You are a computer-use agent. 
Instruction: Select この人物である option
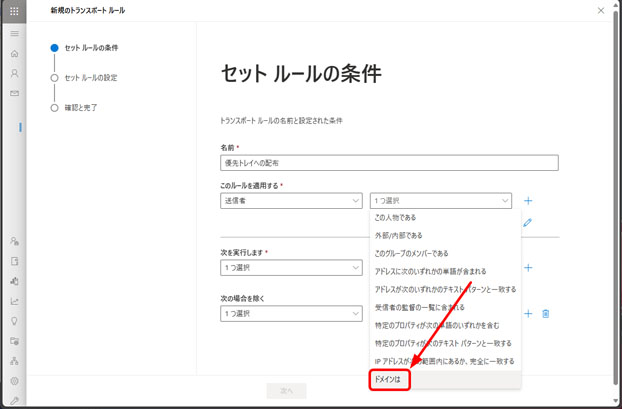click(x=445, y=217)
